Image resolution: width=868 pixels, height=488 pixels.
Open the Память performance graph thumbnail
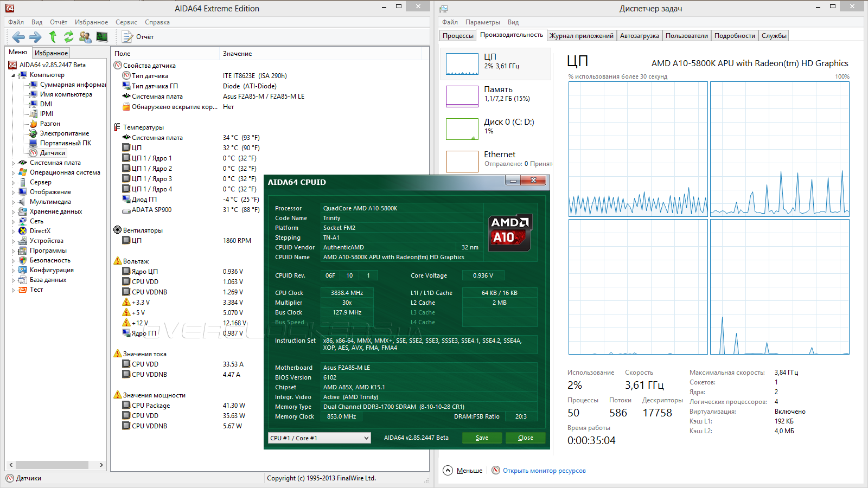click(462, 97)
